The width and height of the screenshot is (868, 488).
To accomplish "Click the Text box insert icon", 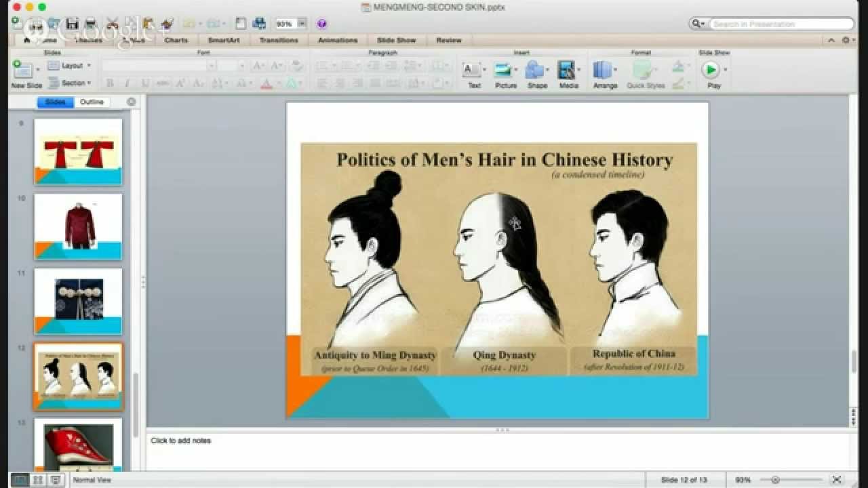I will (x=471, y=70).
